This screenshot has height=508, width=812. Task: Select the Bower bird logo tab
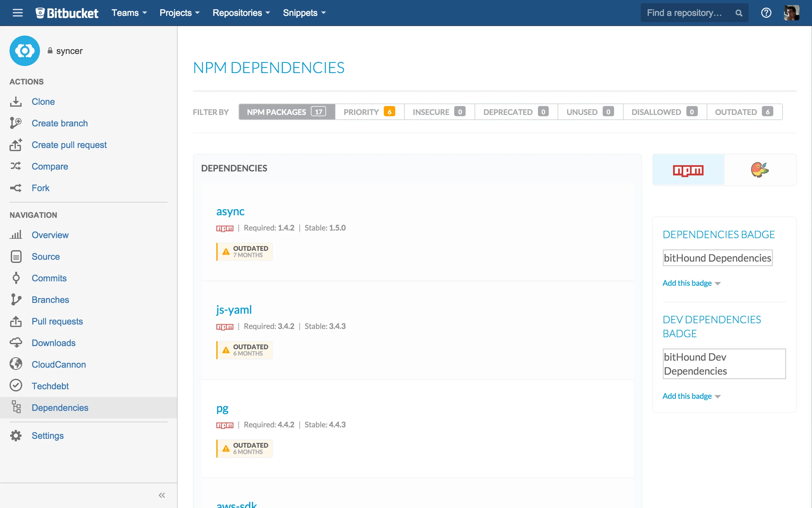(x=760, y=170)
